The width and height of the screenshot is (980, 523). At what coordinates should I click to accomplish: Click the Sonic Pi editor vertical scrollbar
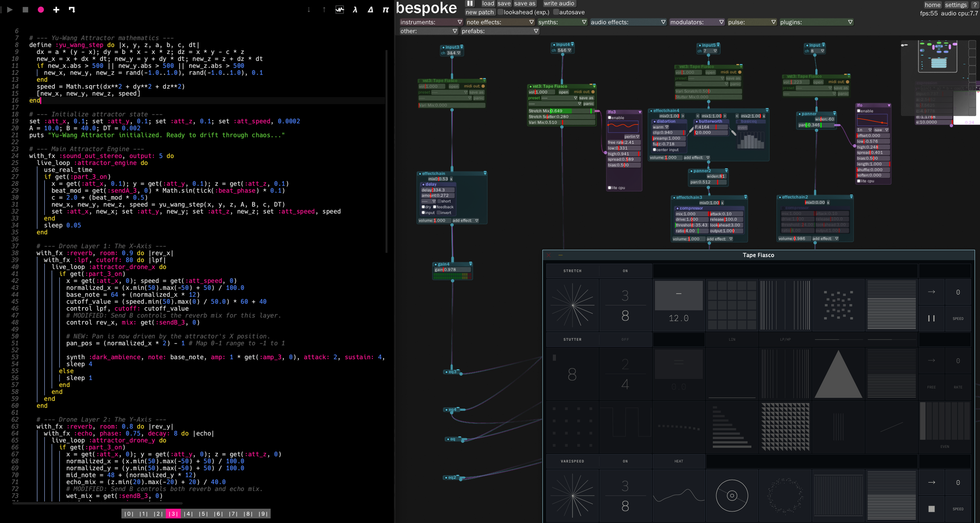387,151
